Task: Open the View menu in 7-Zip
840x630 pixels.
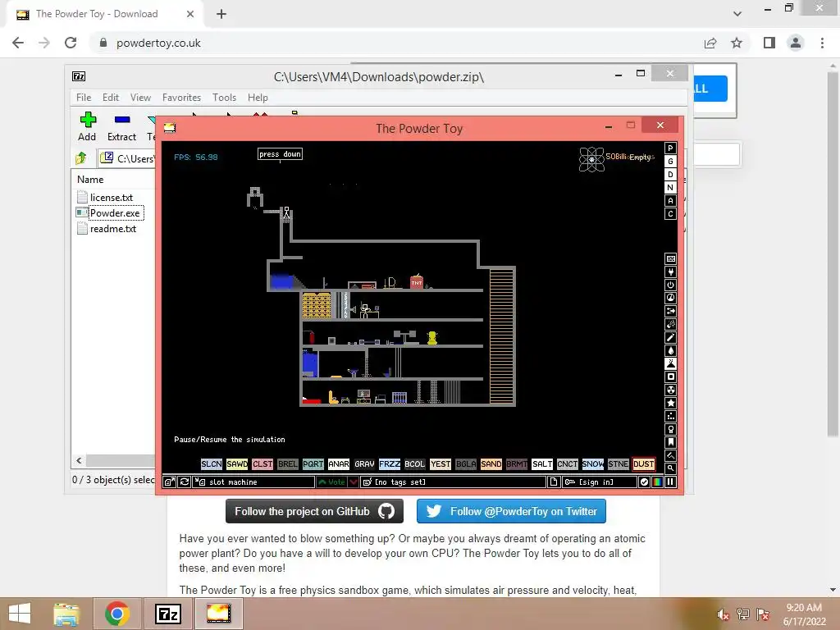Action: (140, 98)
